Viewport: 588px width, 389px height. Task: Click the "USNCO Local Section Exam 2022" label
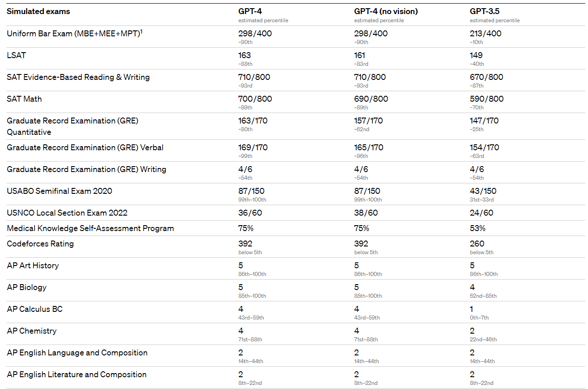[67, 213]
